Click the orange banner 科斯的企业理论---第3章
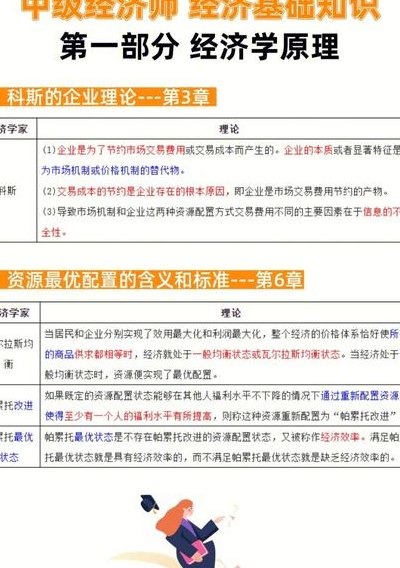 (x=108, y=97)
